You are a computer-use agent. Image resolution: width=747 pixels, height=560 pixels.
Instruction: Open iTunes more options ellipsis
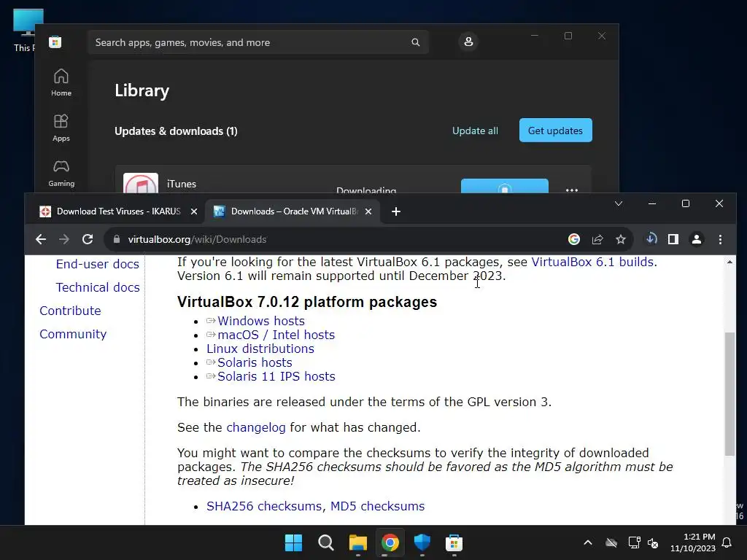click(572, 189)
